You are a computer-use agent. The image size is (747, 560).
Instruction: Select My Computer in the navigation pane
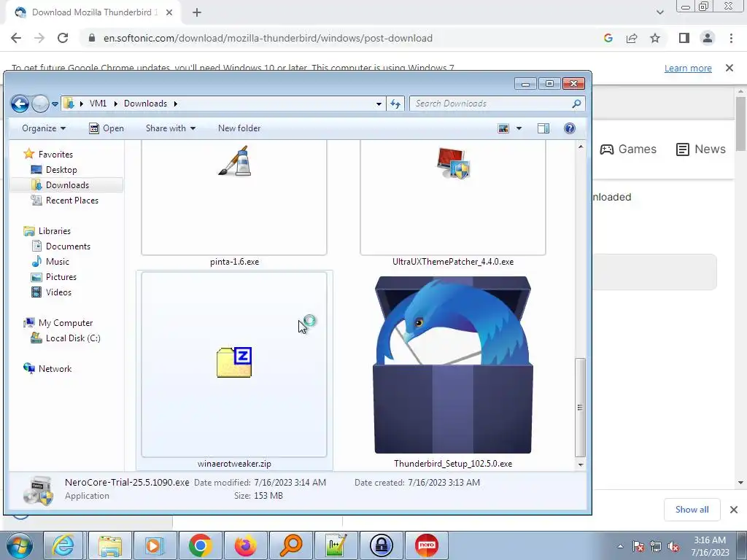tap(65, 323)
